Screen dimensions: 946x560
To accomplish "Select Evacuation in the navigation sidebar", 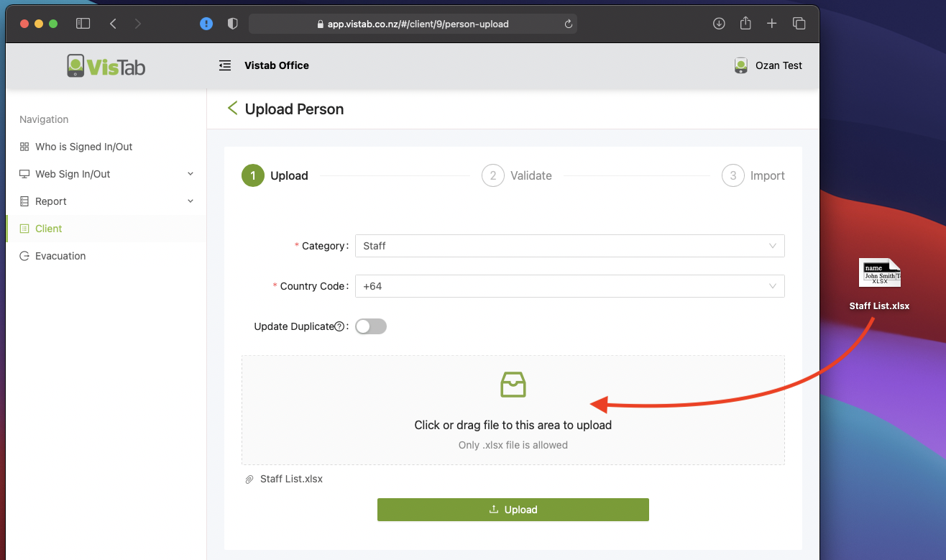I will pos(60,256).
